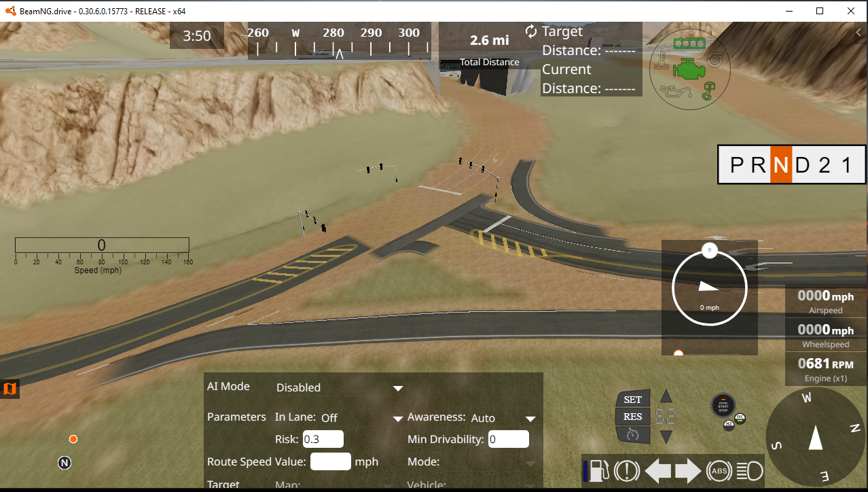
Task: Click the piston and rod icon
Action: pyautogui.click(x=708, y=91)
